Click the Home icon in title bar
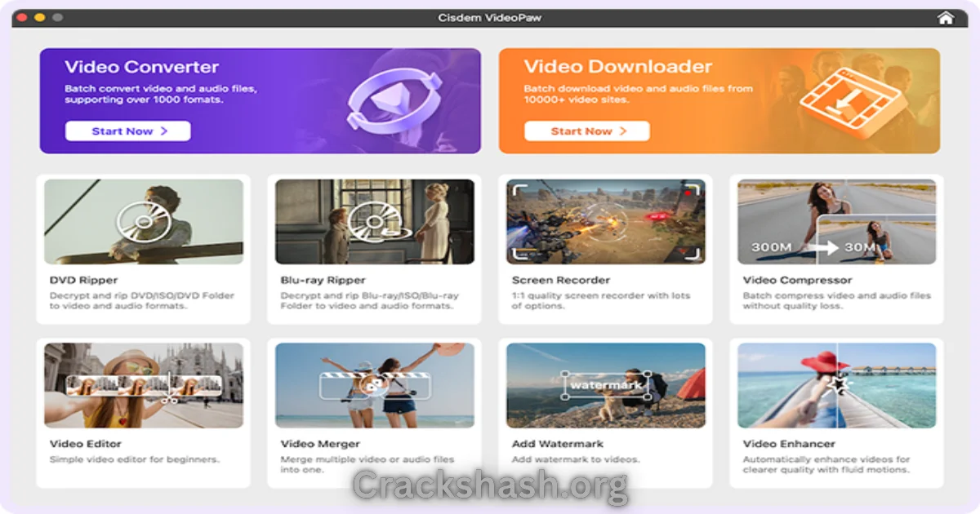This screenshot has width=980, height=514. pos(945,17)
